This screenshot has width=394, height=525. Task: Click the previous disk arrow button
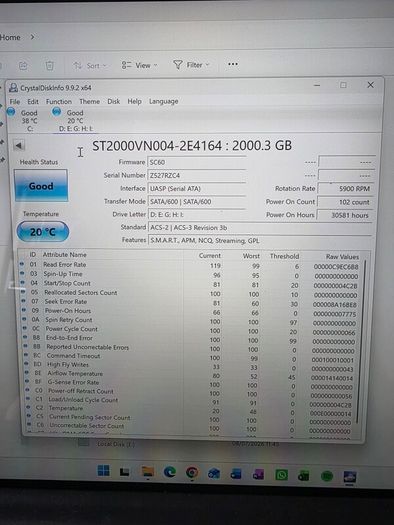19,145
